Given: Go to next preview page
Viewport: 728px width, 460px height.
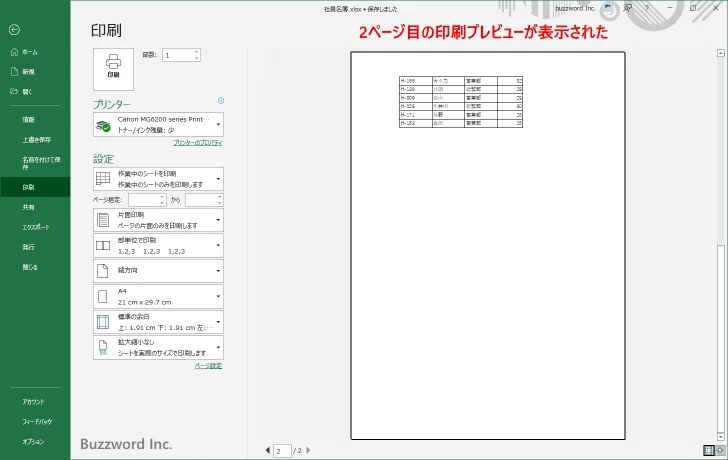Looking at the screenshot, I should [308, 450].
